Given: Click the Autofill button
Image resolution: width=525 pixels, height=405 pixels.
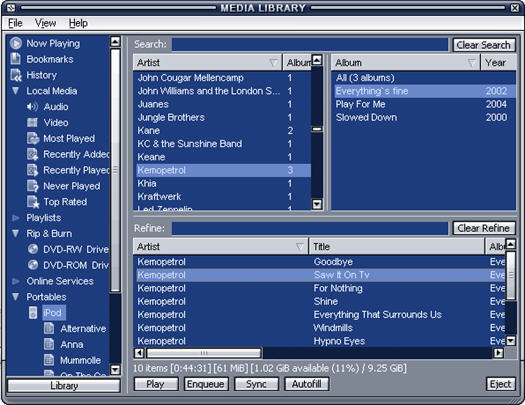Looking at the screenshot, I should coord(306,384).
